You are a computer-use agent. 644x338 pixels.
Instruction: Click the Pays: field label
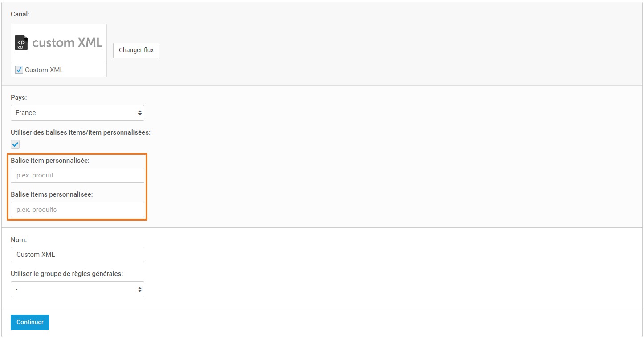(19, 98)
